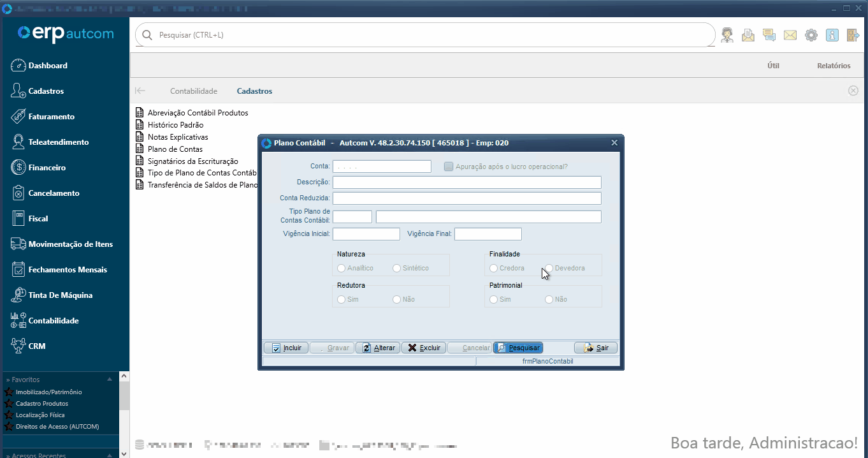Click the Tipo Plano code field
This screenshot has width=868, height=458.
[352, 217]
